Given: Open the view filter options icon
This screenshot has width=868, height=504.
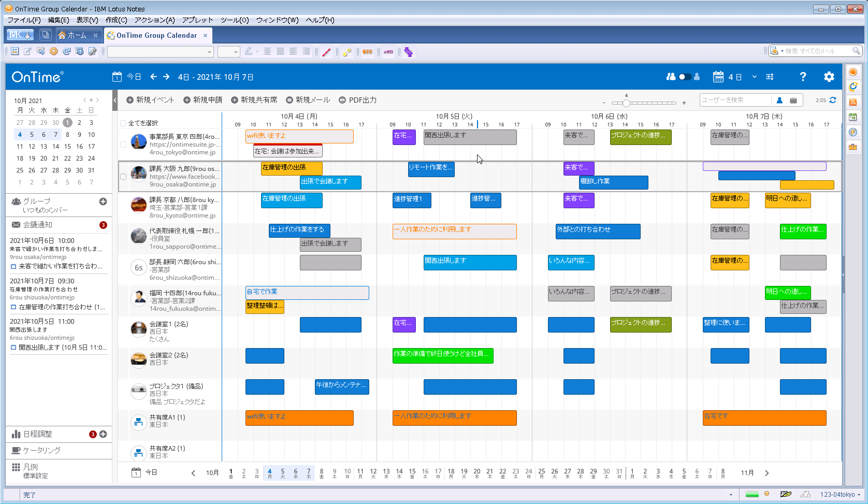Looking at the screenshot, I should pyautogui.click(x=770, y=77).
